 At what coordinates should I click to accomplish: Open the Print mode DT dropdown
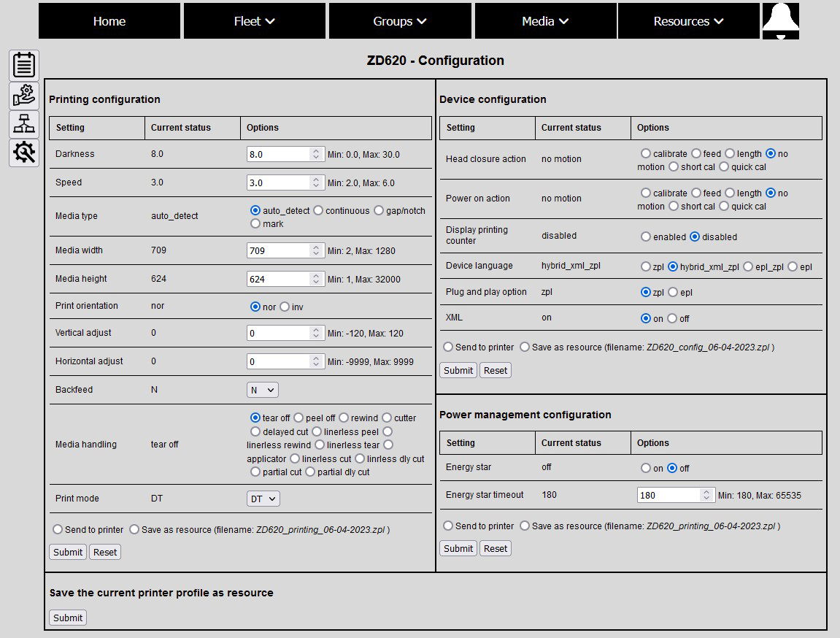263,499
